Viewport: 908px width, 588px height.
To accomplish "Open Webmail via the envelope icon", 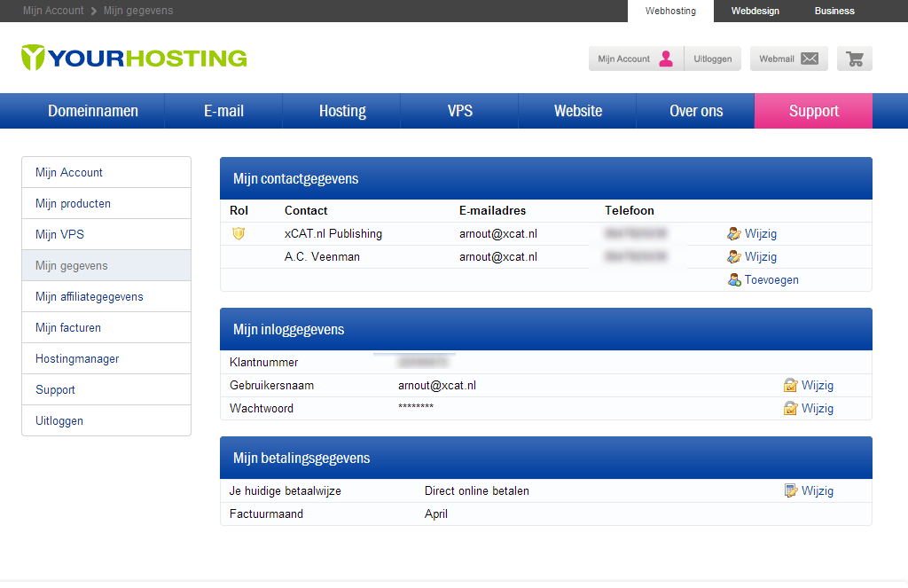I will [809, 59].
